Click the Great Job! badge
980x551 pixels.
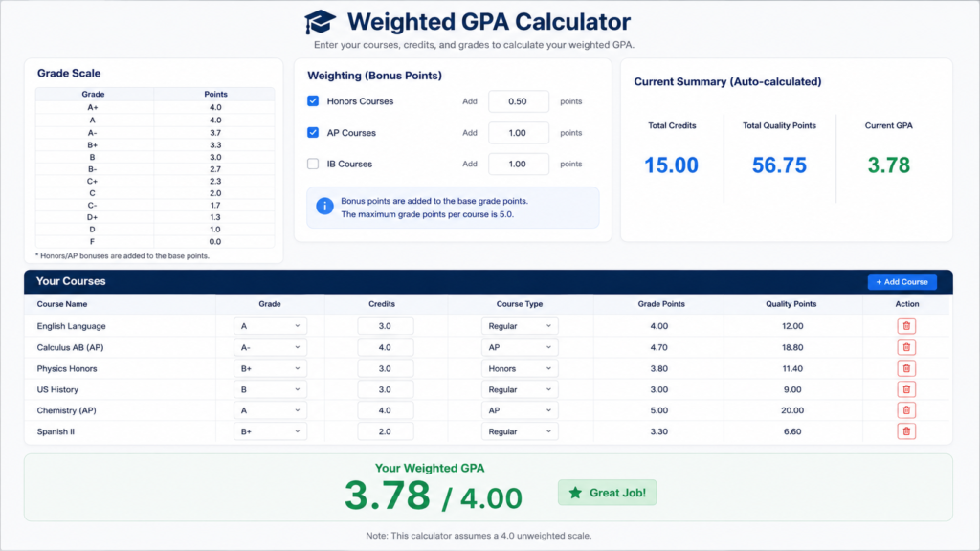pyautogui.click(x=607, y=493)
